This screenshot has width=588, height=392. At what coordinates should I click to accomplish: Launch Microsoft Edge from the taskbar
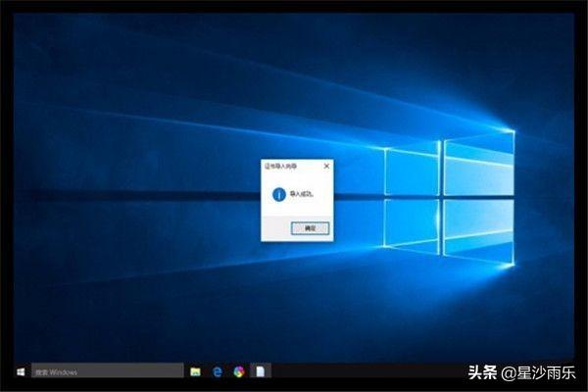click(x=218, y=371)
